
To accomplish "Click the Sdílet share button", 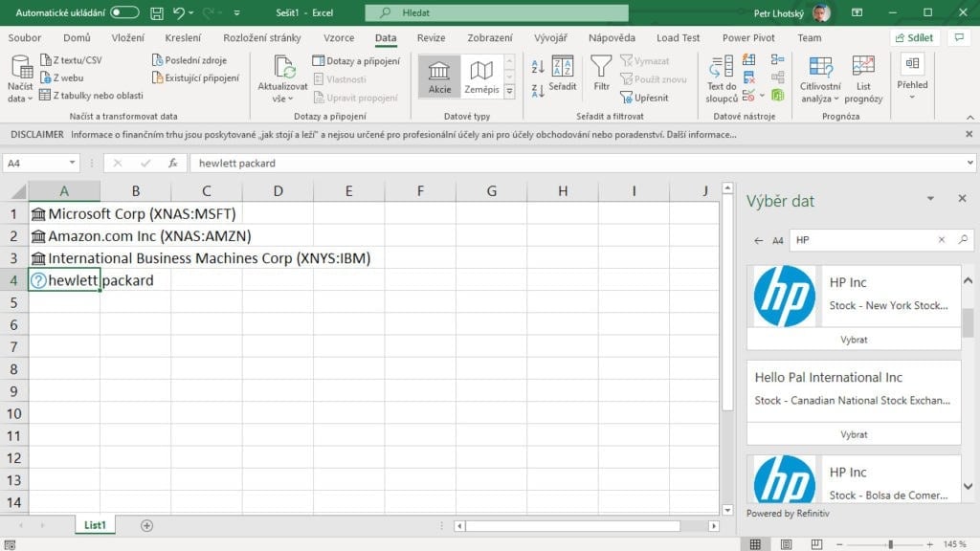I will coord(915,38).
